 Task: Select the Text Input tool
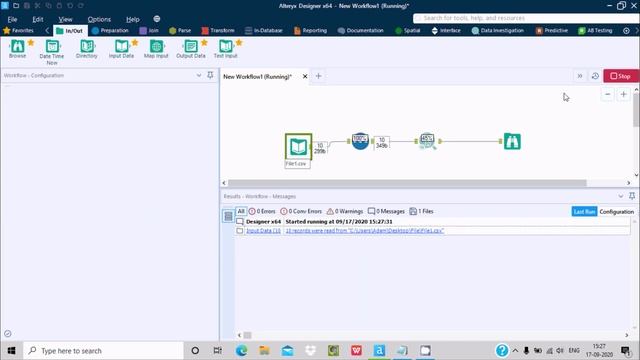coord(225,49)
